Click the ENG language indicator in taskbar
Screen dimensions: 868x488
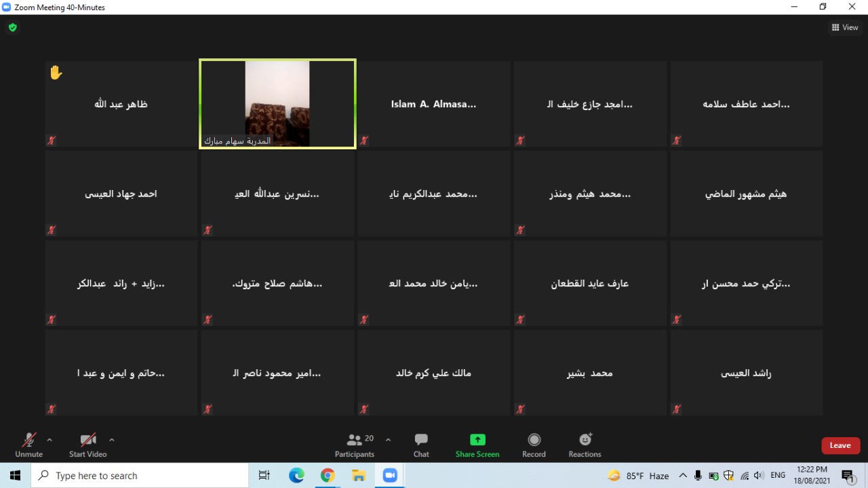777,475
